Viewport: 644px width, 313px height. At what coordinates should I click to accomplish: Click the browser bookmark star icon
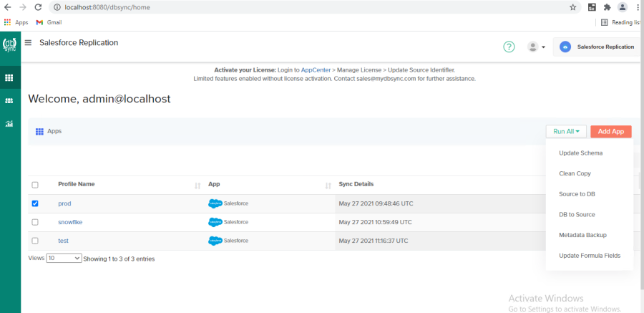point(572,7)
